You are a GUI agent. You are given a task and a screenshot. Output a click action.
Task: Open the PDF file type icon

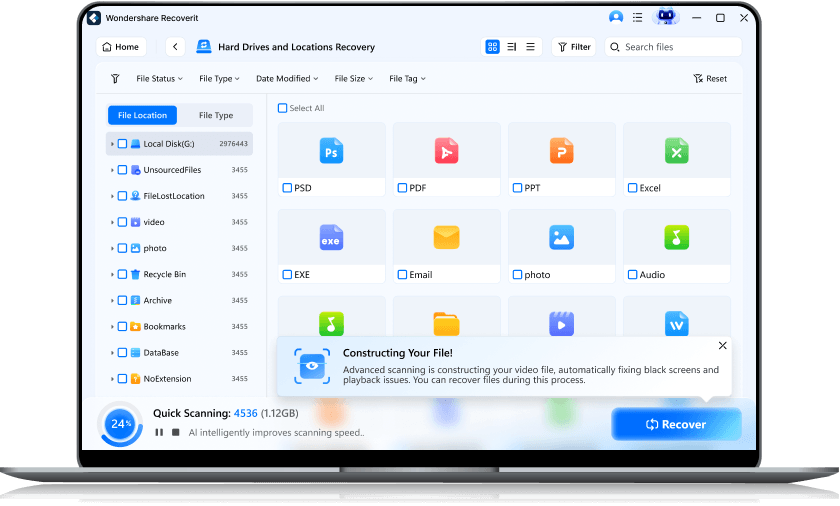(x=446, y=150)
